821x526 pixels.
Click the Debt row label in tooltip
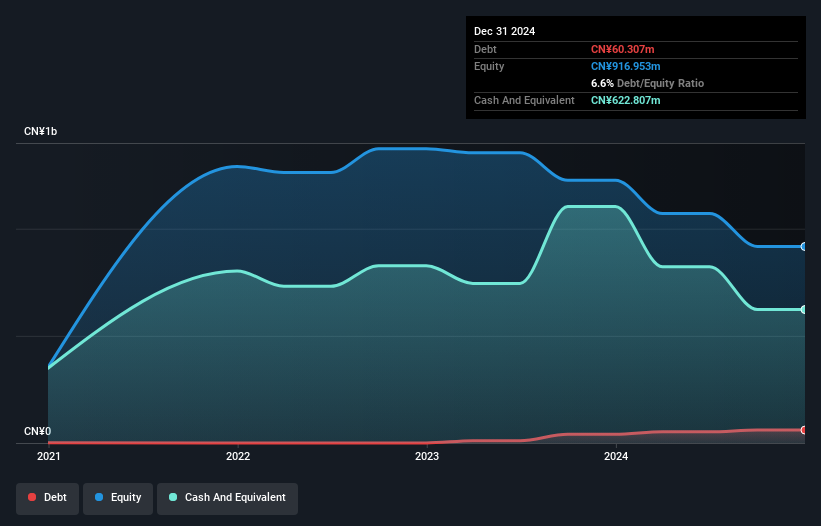(485, 49)
